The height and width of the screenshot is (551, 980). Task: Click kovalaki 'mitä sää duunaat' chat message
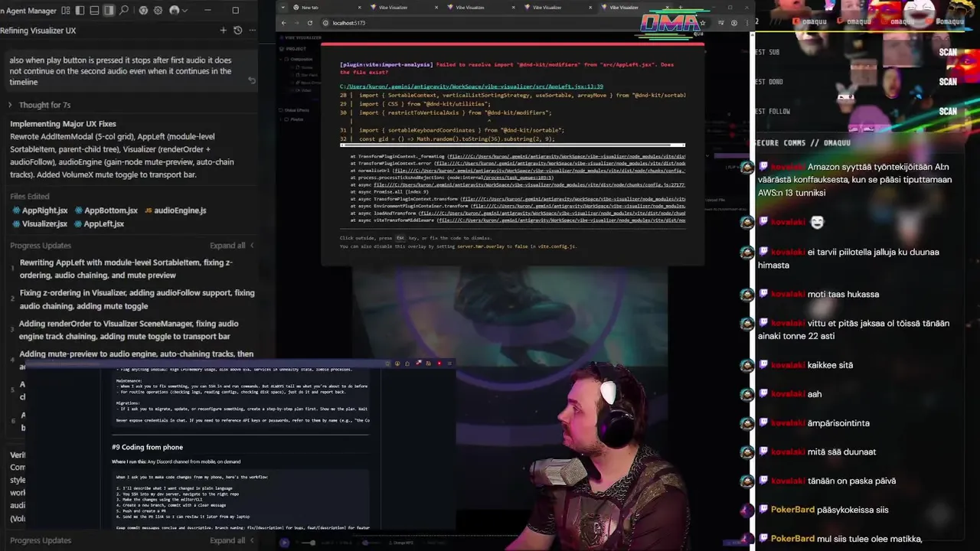click(823, 452)
